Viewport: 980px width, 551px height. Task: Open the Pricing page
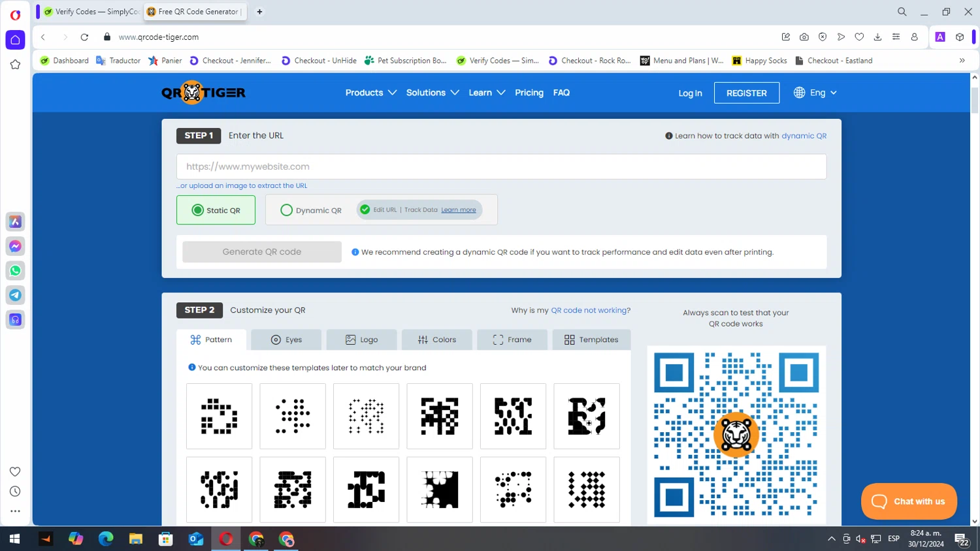click(x=529, y=93)
